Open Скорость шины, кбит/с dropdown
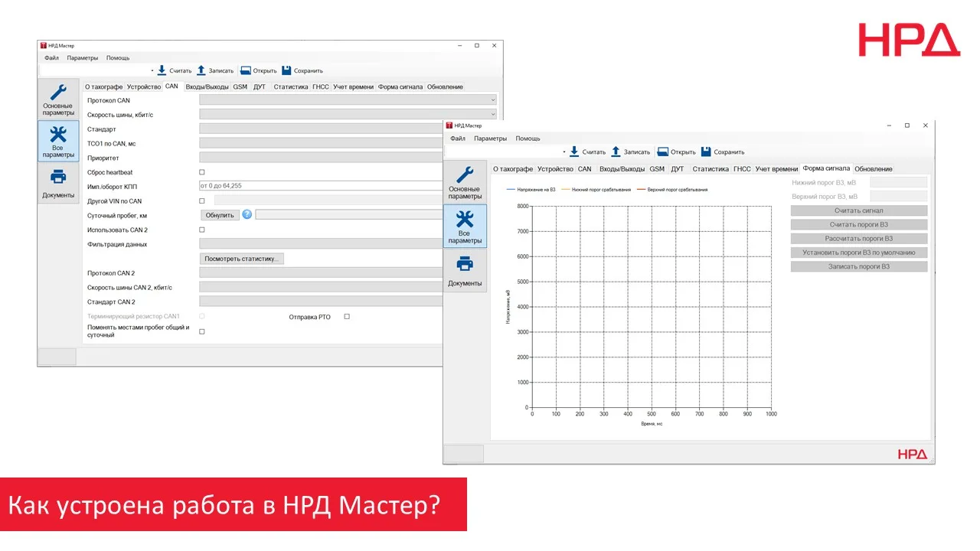The width and height of the screenshot is (980, 551). click(348, 114)
